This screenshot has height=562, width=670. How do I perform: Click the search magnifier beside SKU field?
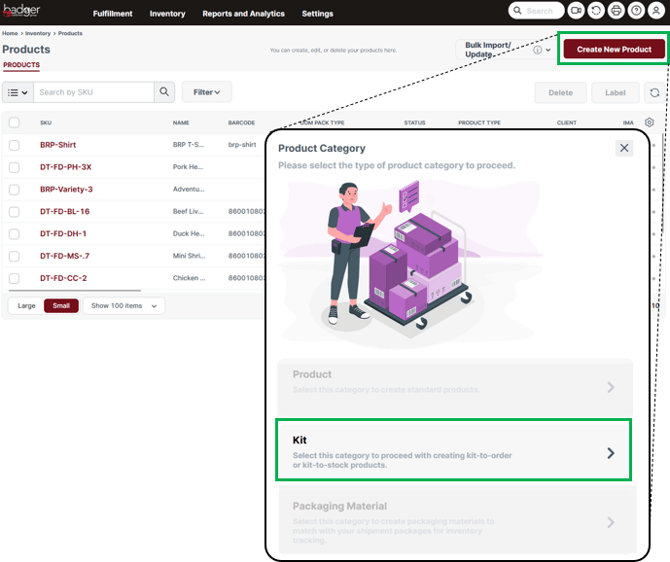165,92
